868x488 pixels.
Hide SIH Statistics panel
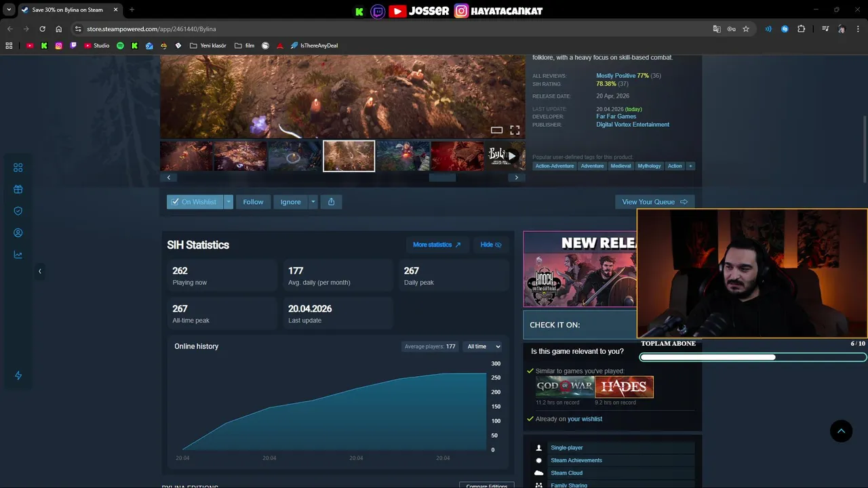pos(491,245)
